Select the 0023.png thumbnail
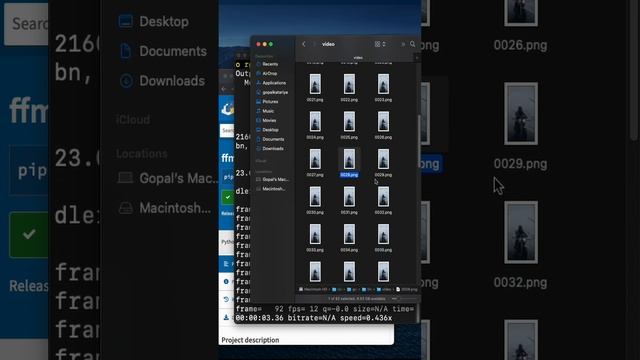This screenshot has height=360, width=640. [x=383, y=84]
